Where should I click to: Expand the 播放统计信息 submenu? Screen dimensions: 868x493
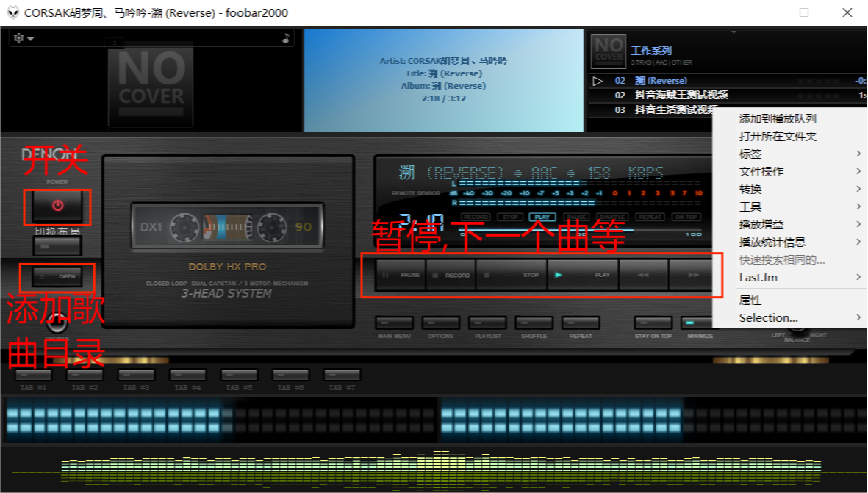[x=790, y=242]
